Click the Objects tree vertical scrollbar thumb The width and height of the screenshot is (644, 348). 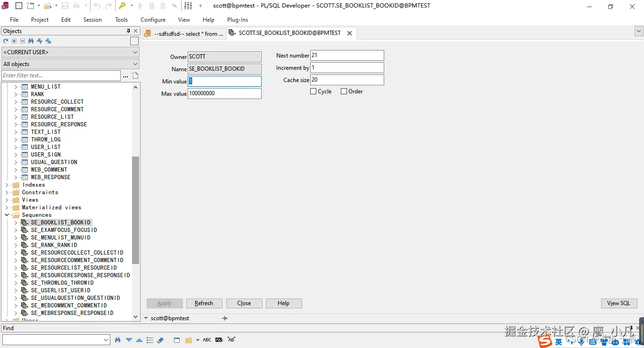(136, 210)
